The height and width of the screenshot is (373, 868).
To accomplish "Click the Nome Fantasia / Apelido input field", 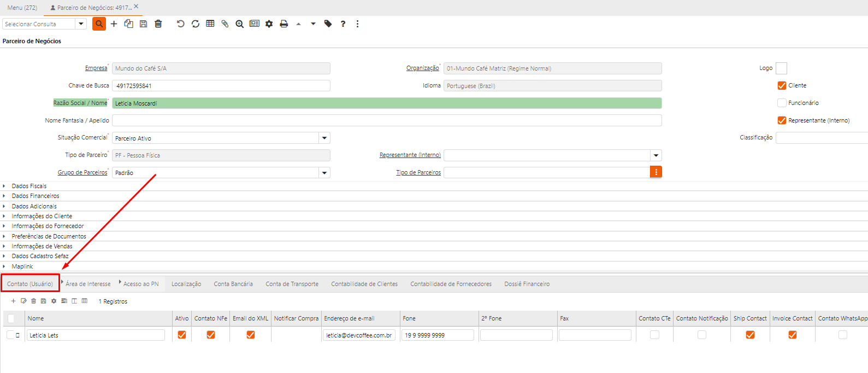I will [x=387, y=120].
